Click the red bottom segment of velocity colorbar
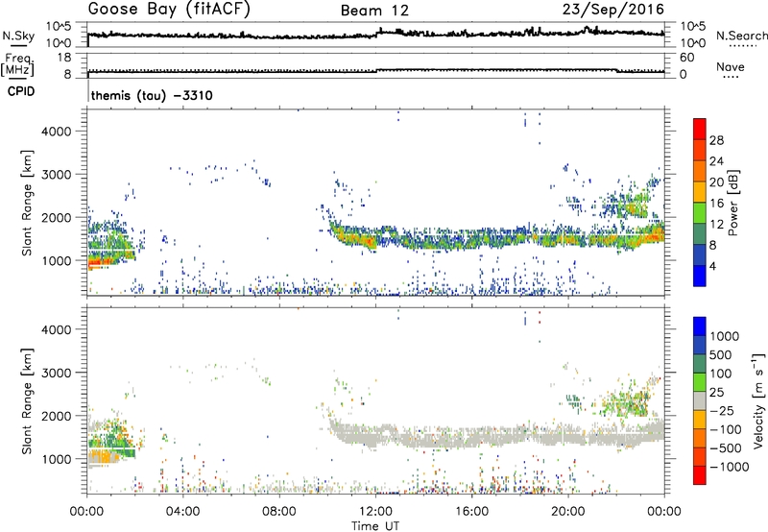 [700, 475]
